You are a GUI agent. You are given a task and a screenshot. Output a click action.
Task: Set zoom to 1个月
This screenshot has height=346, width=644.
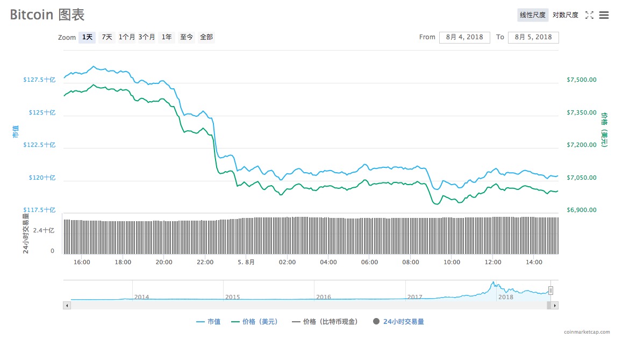[126, 37]
